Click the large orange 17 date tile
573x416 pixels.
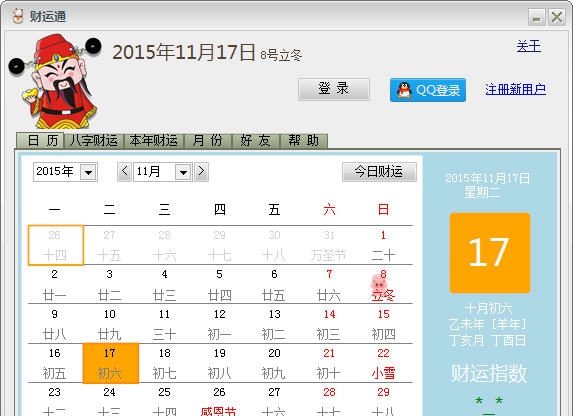coord(490,253)
